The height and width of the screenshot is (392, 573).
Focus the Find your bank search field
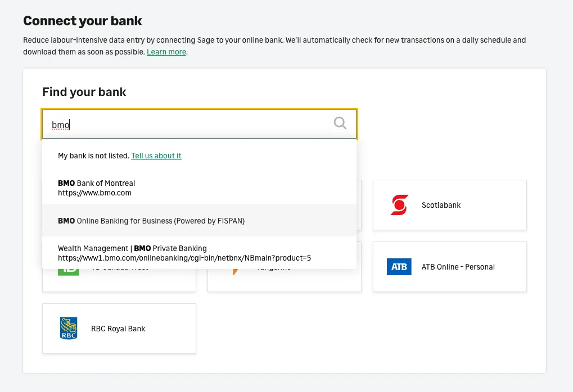click(199, 124)
